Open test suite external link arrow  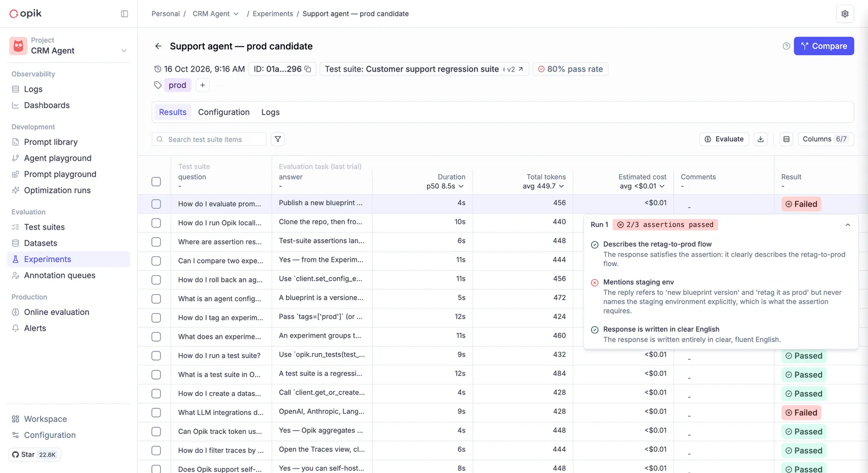[x=521, y=69]
